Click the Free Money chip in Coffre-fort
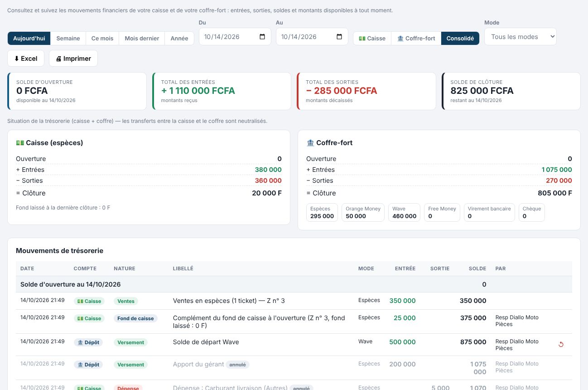 click(x=442, y=212)
